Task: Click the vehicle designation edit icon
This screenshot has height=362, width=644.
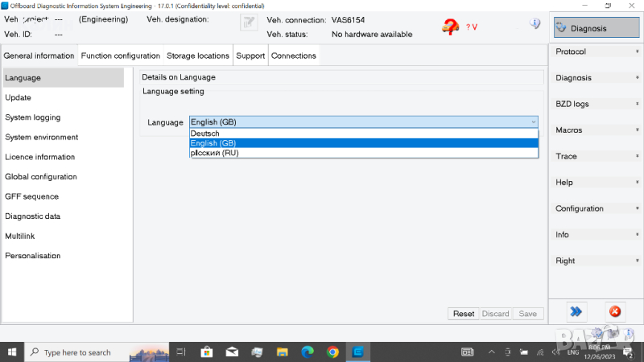Action: point(249,24)
